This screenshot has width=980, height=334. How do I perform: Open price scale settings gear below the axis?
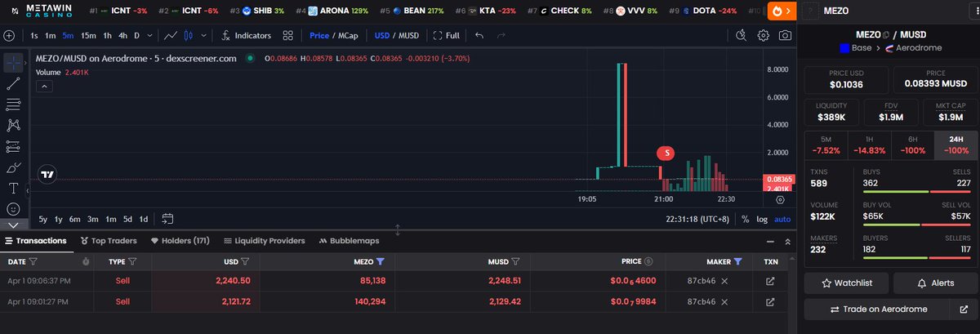pos(780,199)
